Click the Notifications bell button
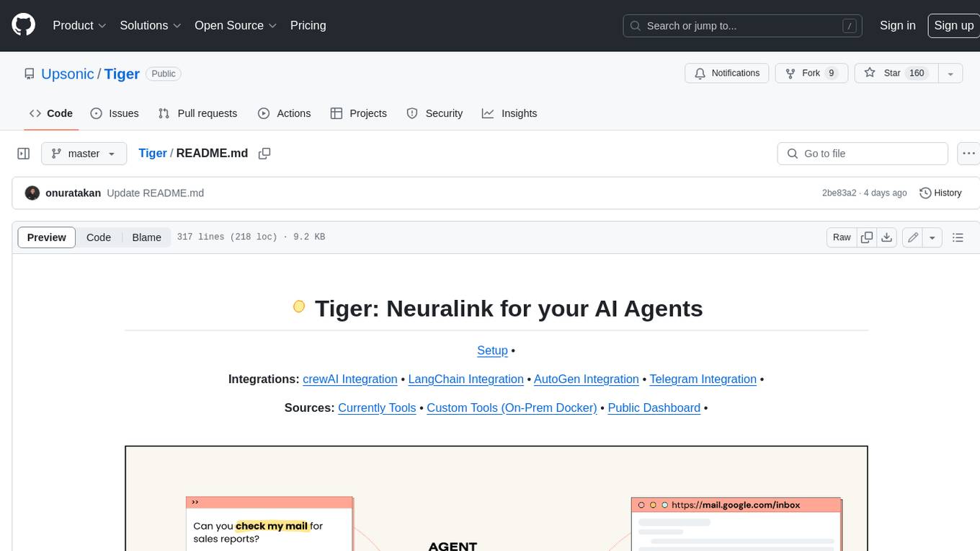980x551 pixels. click(727, 74)
